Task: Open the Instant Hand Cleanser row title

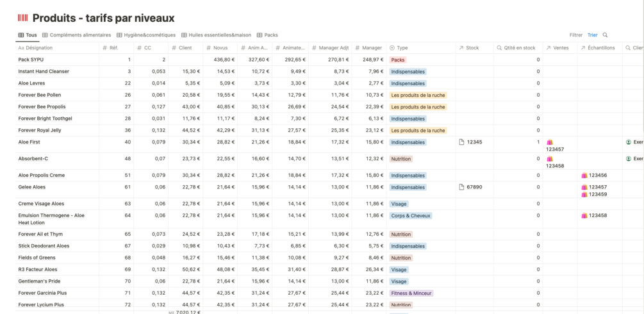Action: (44, 71)
